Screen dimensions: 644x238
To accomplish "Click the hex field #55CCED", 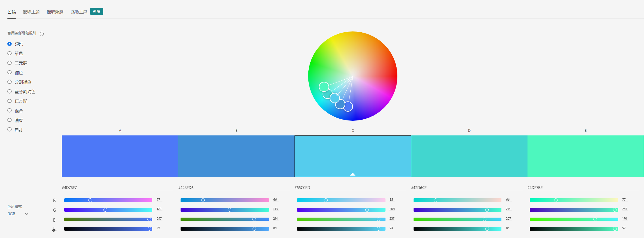I will tap(350, 188).
